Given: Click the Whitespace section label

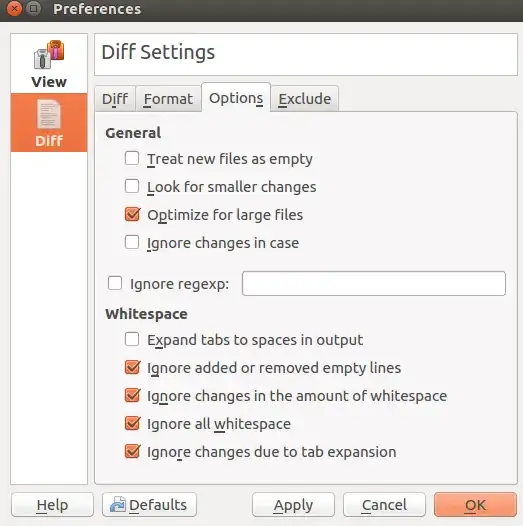Looking at the screenshot, I should [x=146, y=314].
